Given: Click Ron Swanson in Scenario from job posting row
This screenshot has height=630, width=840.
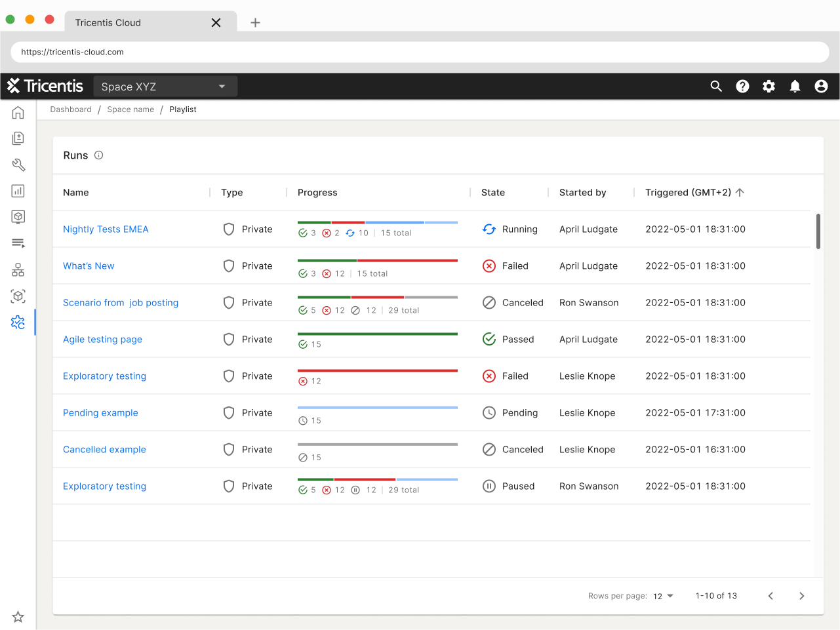Looking at the screenshot, I should tap(589, 302).
